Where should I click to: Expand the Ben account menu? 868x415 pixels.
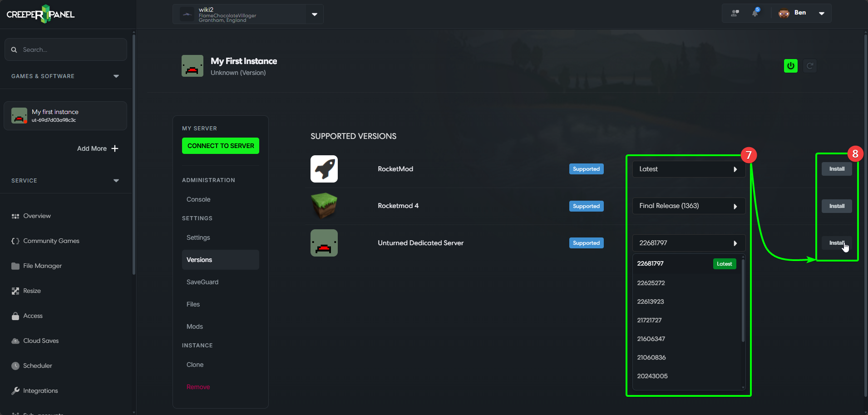point(821,13)
